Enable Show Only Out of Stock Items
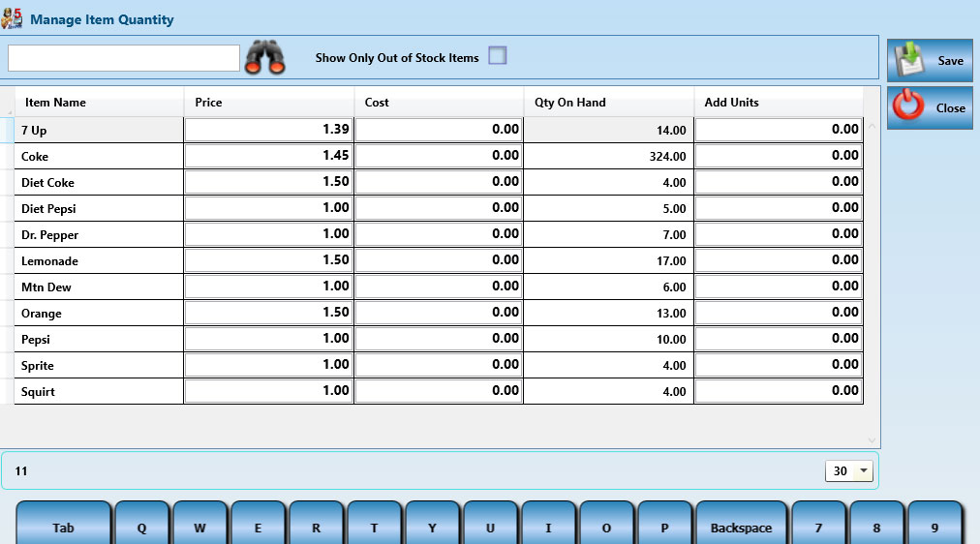This screenshot has width=980, height=544. tap(498, 55)
